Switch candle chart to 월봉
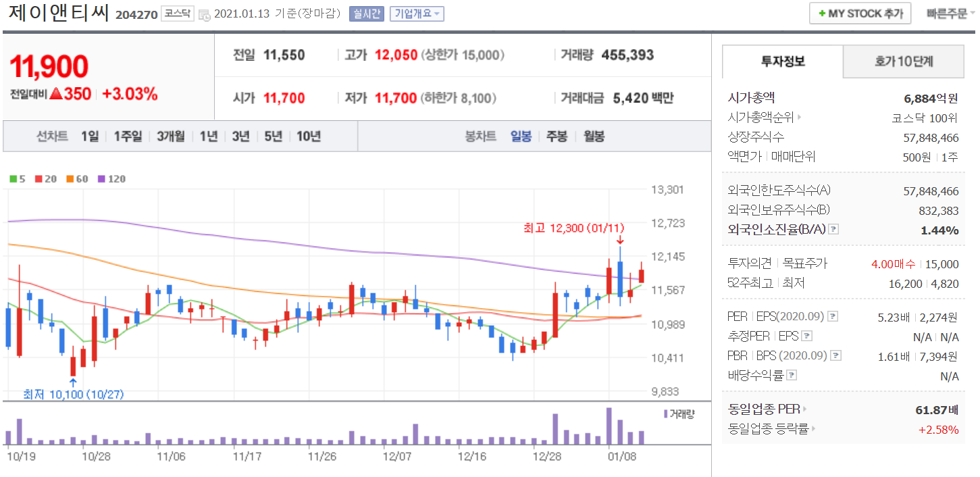Image resolution: width=980 pixels, height=477 pixels. tap(594, 136)
